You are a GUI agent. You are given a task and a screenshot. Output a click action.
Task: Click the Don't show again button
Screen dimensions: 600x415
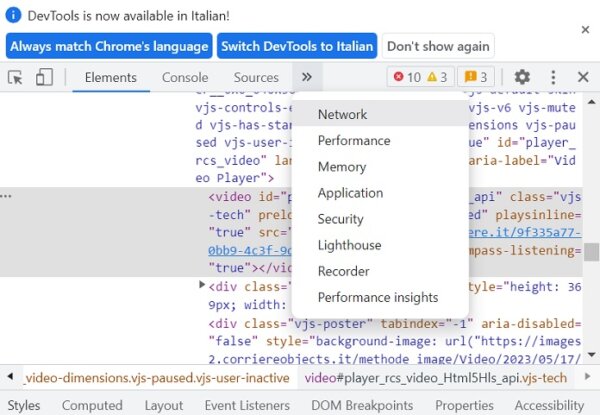[x=438, y=46]
